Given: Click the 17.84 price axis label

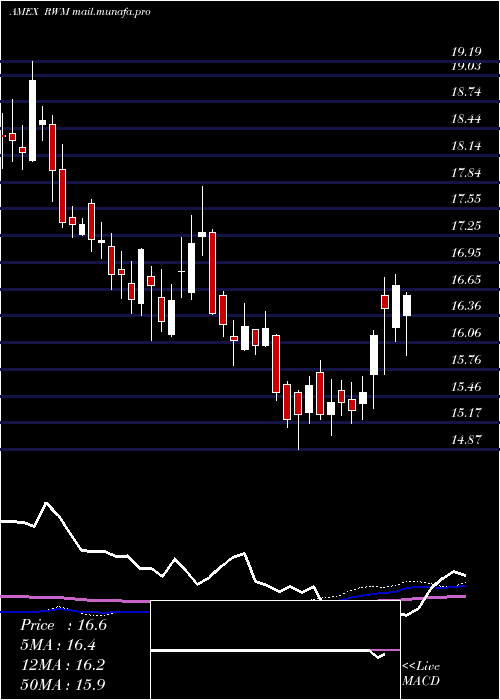Looking at the screenshot, I should [x=466, y=173].
